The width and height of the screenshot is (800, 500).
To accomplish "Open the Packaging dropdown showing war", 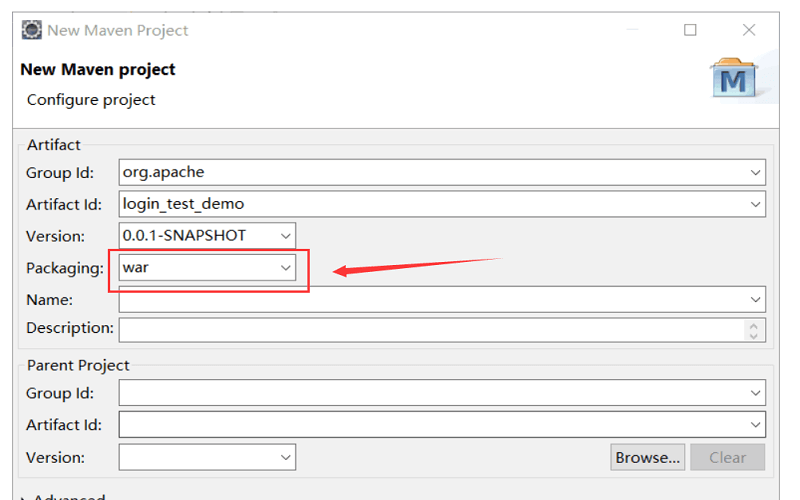I will point(286,268).
